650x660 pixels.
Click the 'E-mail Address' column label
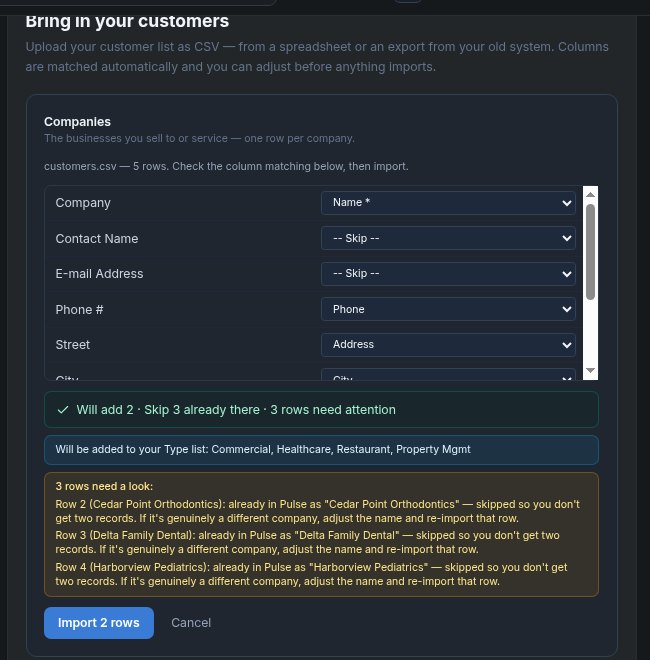coord(99,274)
